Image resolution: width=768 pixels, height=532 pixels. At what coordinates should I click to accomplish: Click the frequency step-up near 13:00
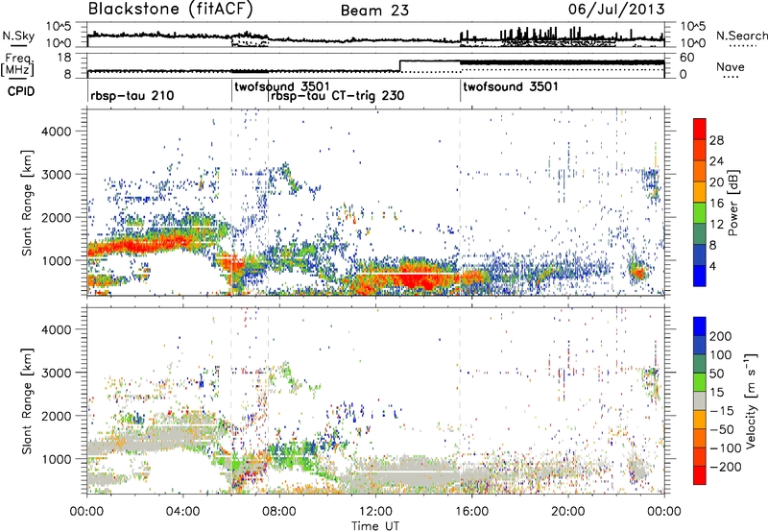click(x=400, y=66)
